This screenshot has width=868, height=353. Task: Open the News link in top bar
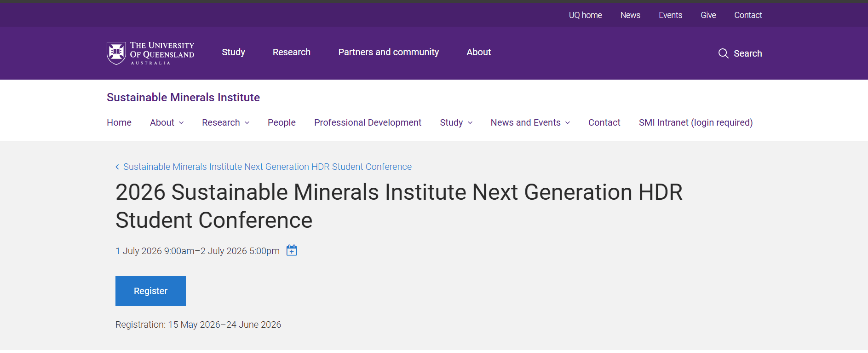[630, 15]
